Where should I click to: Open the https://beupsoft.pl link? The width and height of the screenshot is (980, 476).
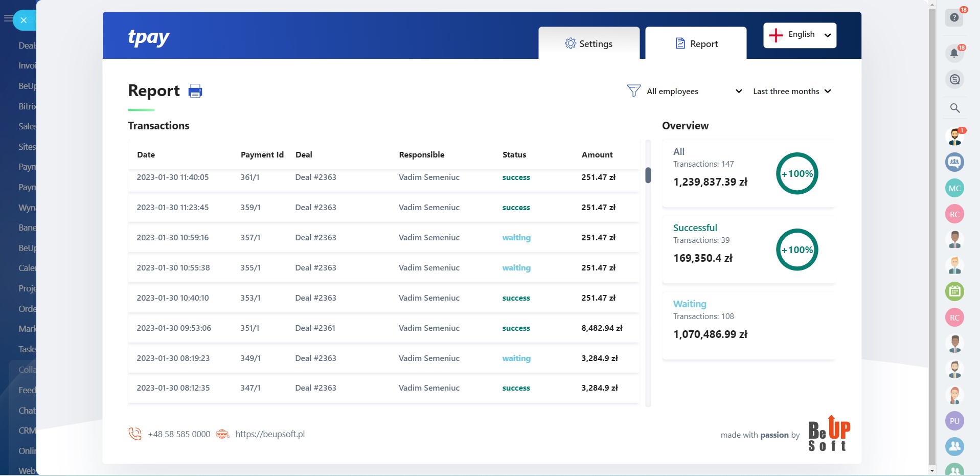[270, 434]
